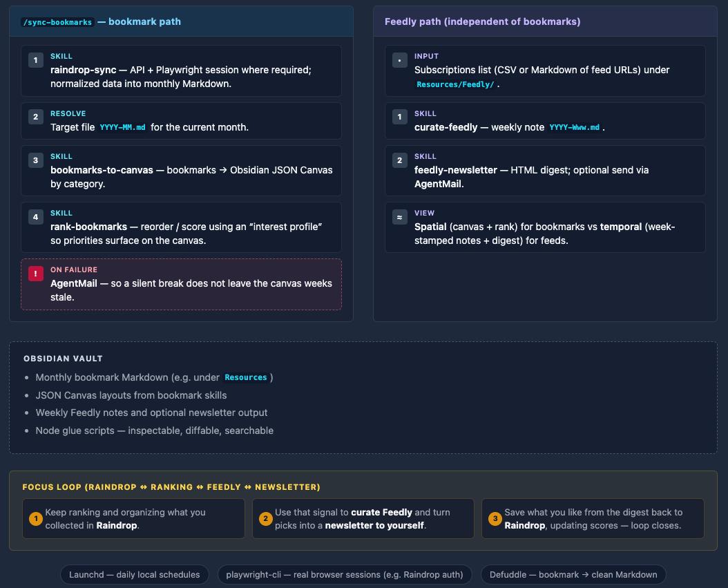Click orange badge 3 about saving to Raindrop
The width and height of the screenshot is (728, 588).
(495, 519)
